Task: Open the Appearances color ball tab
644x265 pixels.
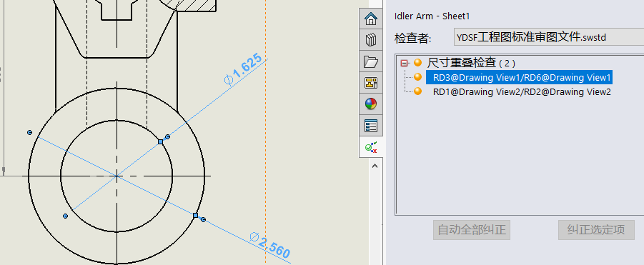Action: (371, 104)
